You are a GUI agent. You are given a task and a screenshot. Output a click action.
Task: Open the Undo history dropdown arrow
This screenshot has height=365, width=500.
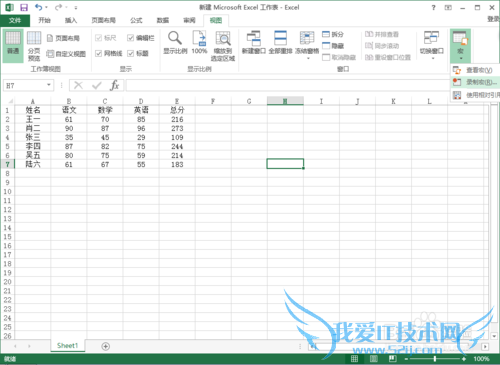pos(46,7)
